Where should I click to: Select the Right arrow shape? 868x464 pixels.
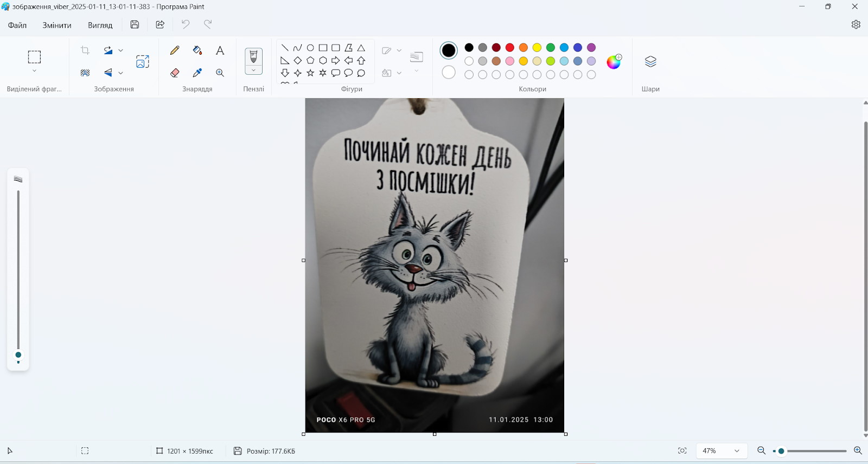(x=336, y=60)
